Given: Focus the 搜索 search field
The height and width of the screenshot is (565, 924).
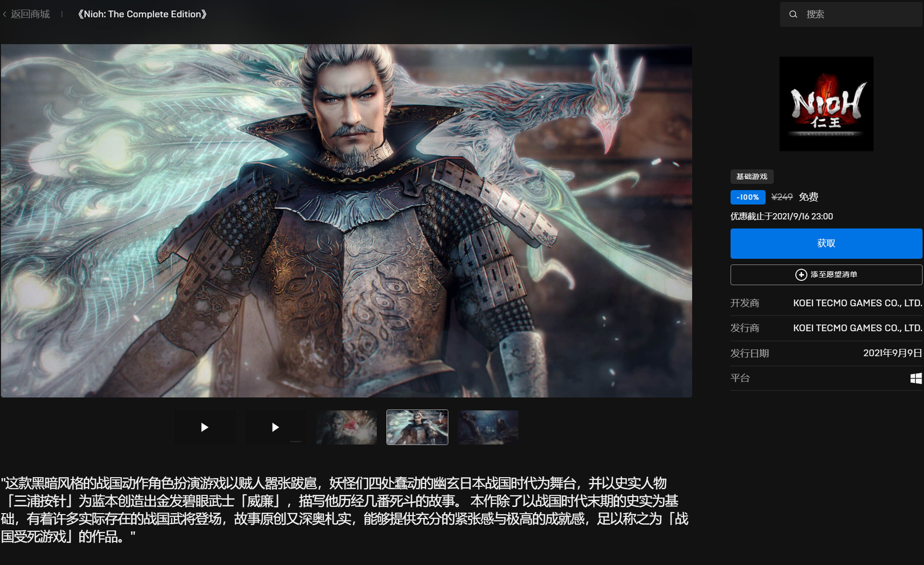Looking at the screenshot, I should [x=852, y=14].
